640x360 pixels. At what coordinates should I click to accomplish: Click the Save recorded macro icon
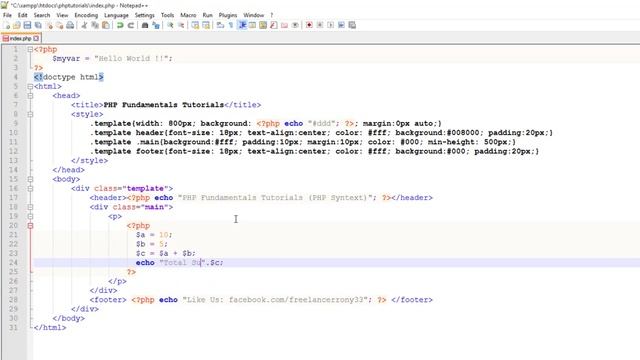pyautogui.click(x=352, y=25)
